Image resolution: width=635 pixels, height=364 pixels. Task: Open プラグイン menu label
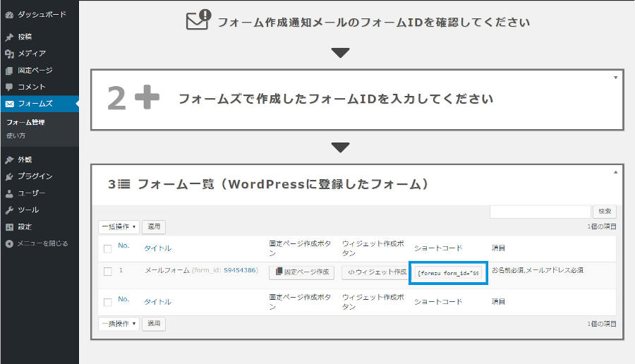point(35,176)
